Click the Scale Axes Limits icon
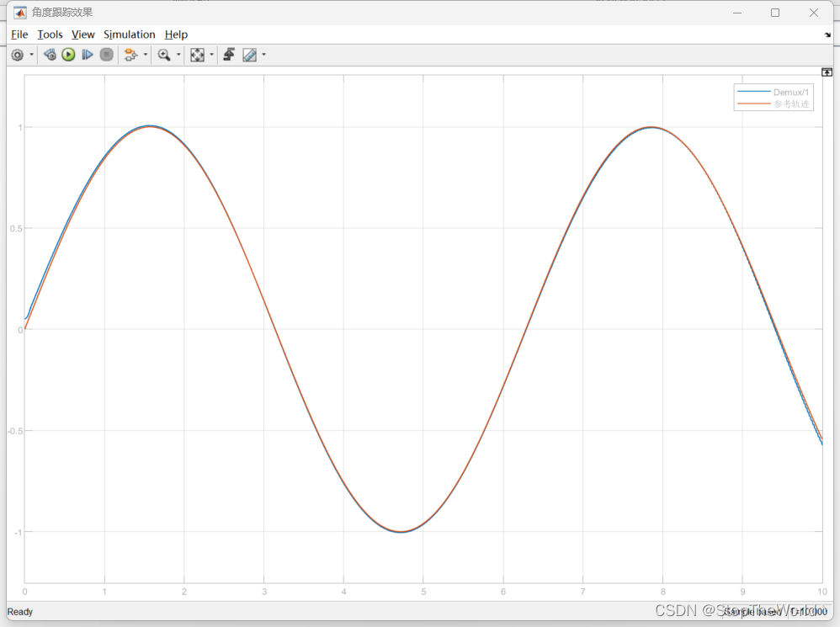The height and width of the screenshot is (627, 840). click(197, 55)
